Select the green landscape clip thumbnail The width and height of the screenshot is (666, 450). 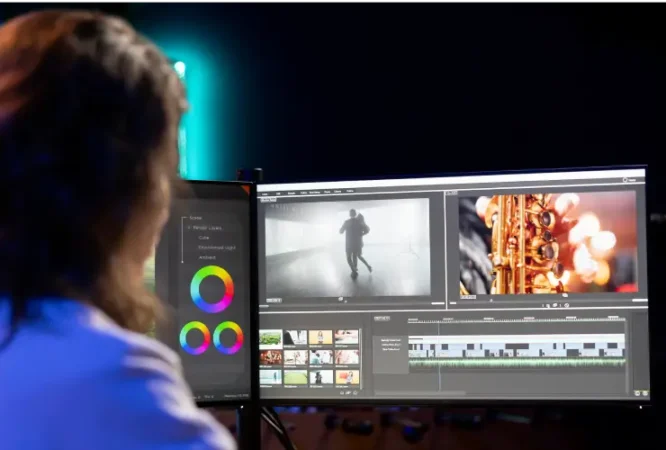271,338
